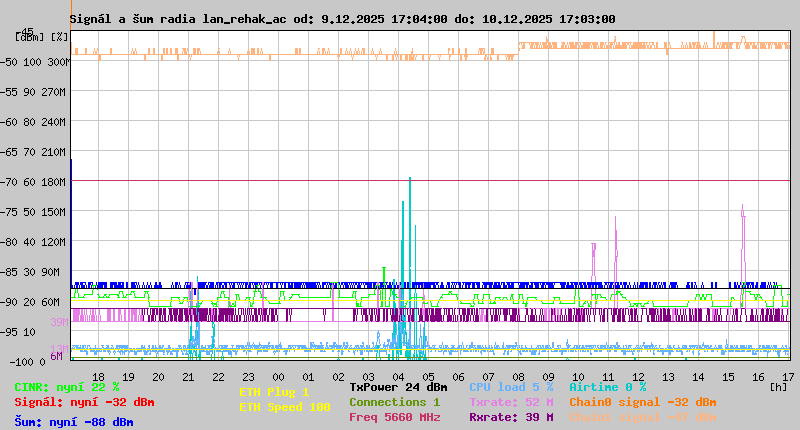Screen dimensions: 800x430
Task: Click the faded Chain1 signal legend entry
Action: pyautogui.click(x=642, y=417)
